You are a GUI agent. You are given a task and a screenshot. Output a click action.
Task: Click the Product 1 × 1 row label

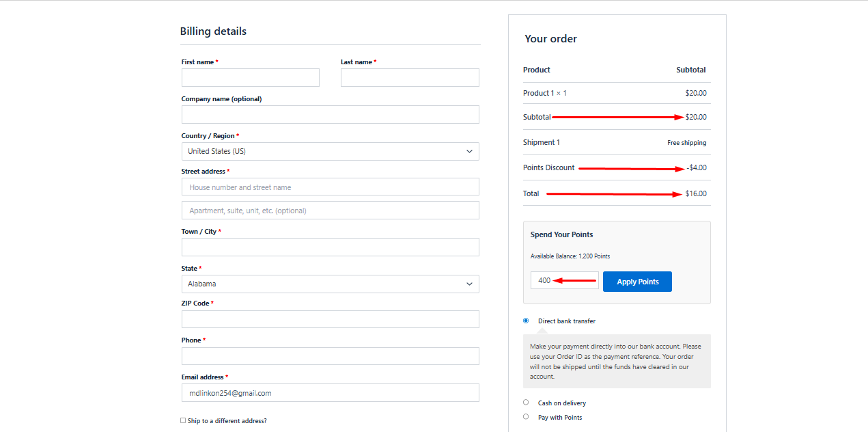545,93
